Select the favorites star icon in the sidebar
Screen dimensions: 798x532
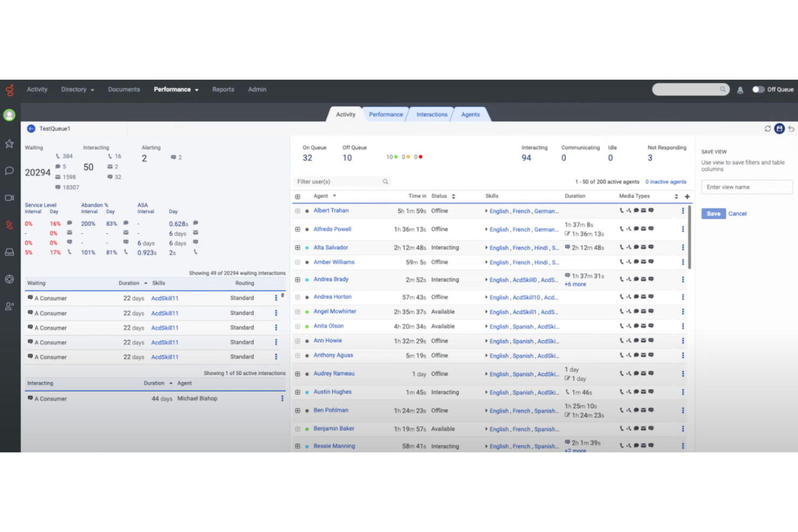tap(9, 143)
